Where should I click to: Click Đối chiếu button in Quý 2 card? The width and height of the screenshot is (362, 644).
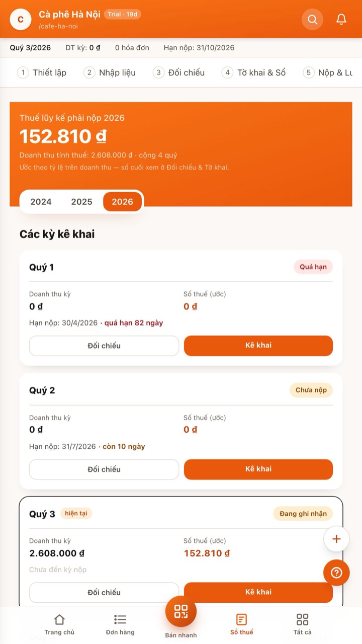click(x=104, y=469)
